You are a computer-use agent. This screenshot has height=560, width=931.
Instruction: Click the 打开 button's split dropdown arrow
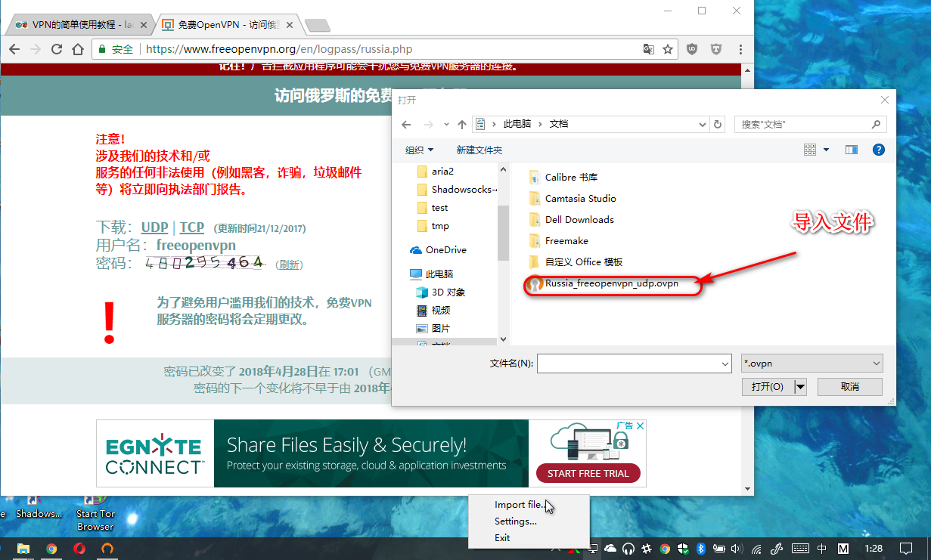tap(800, 387)
